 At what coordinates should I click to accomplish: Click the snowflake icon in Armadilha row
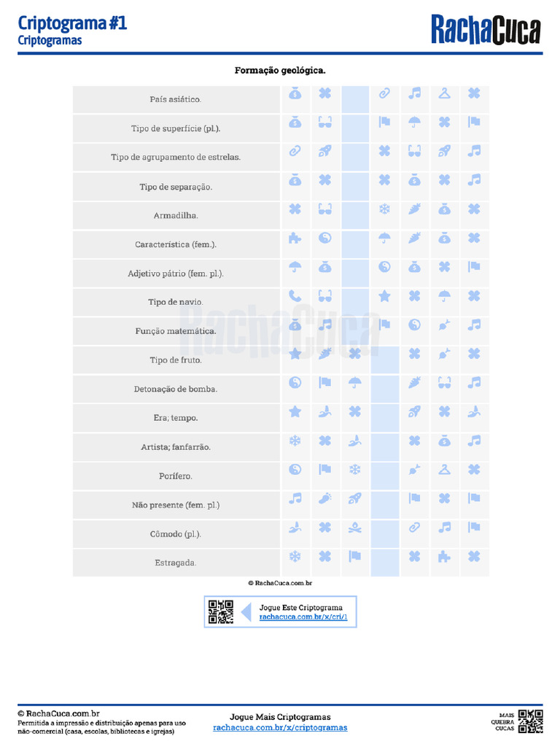click(x=384, y=209)
